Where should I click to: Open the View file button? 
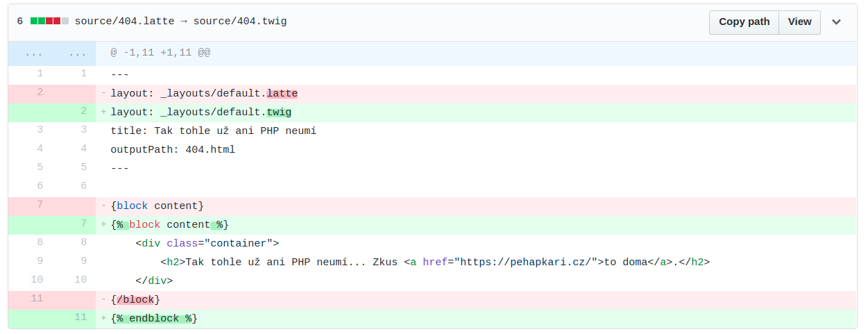(799, 22)
